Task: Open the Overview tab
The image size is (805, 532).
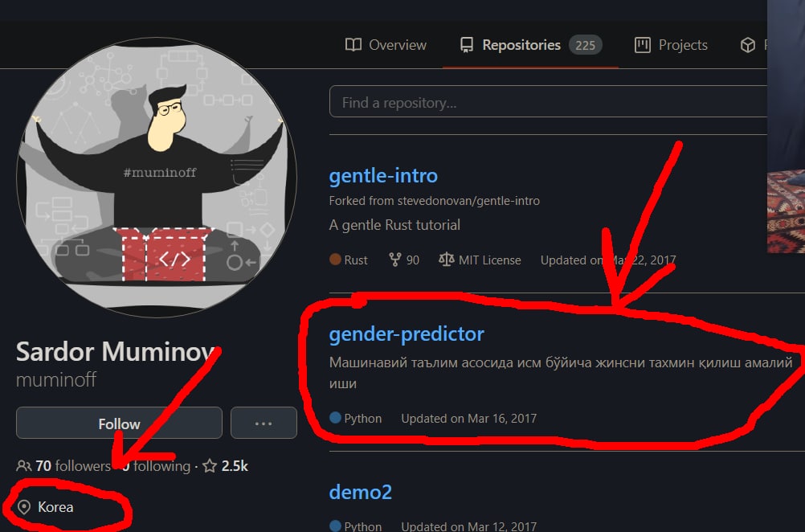Action: pos(386,45)
